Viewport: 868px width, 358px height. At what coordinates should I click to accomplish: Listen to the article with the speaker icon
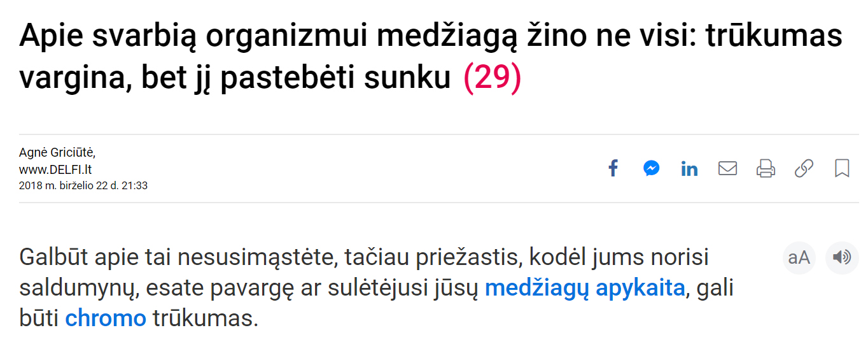842,257
